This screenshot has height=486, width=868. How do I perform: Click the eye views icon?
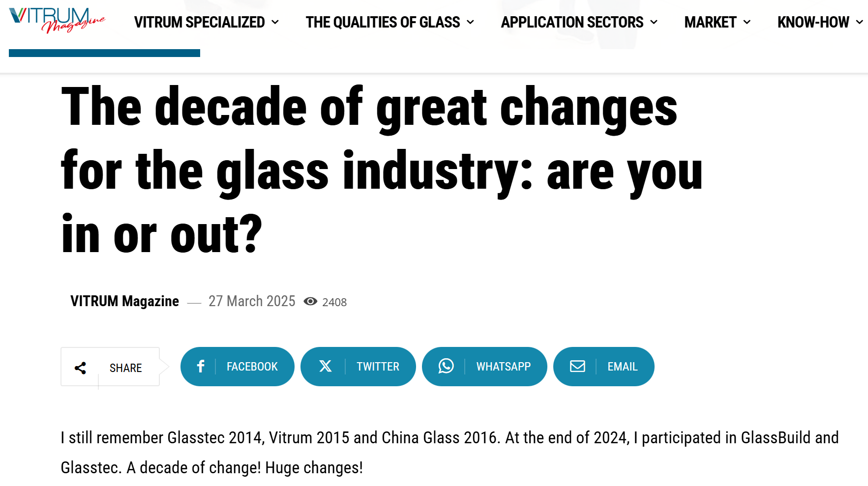(x=310, y=301)
